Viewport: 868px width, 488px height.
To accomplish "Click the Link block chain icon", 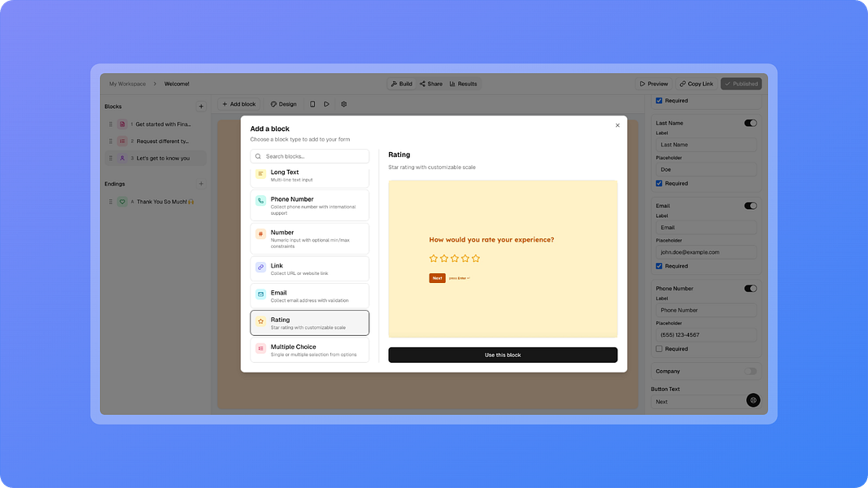I will [261, 268].
